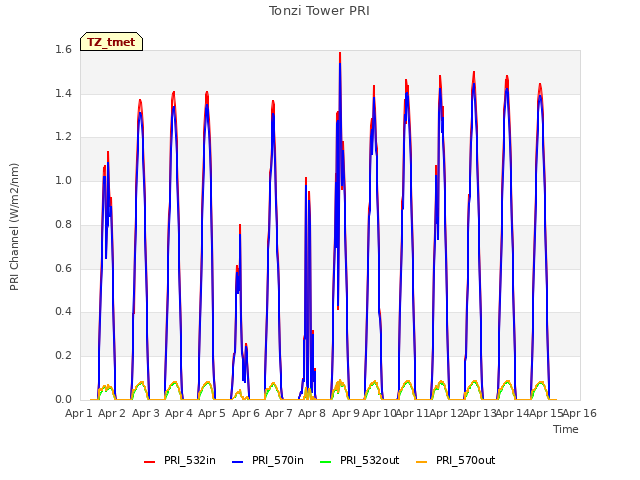Click the 1.4 y-axis tick value
Viewport: 640px width, 480px height.
pos(63,93)
